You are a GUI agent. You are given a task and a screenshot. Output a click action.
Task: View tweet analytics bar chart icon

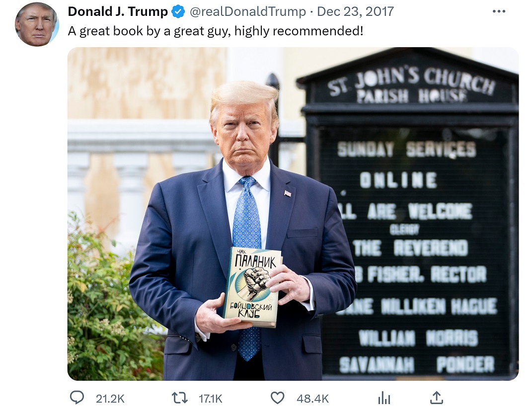point(384,398)
